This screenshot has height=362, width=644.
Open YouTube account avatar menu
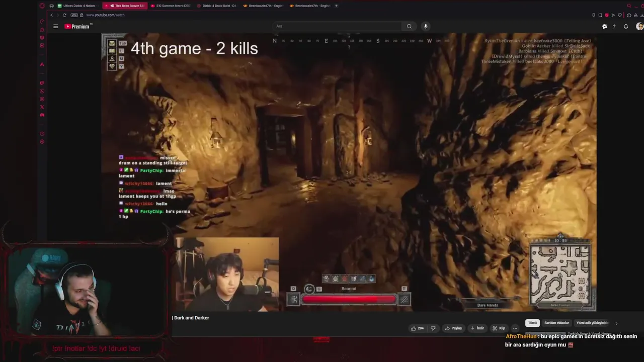pyautogui.click(x=639, y=26)
